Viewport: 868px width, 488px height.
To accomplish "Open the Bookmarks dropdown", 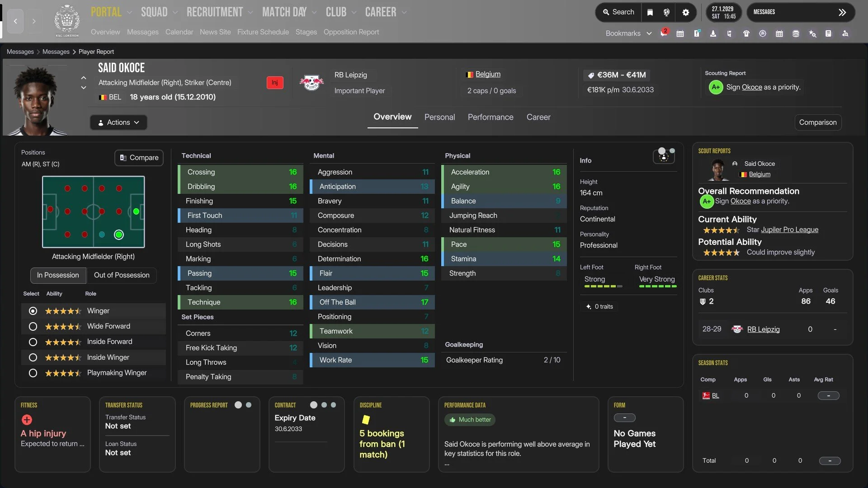I will [628, 33].
